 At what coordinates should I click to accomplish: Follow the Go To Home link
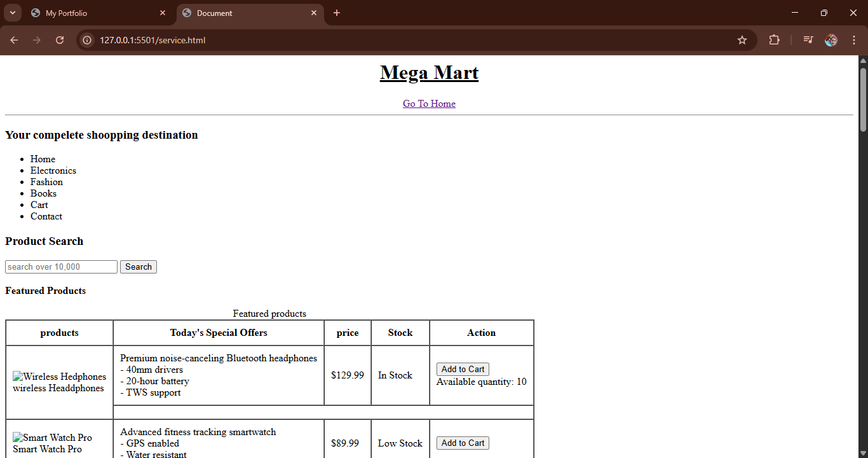[429, 104]
